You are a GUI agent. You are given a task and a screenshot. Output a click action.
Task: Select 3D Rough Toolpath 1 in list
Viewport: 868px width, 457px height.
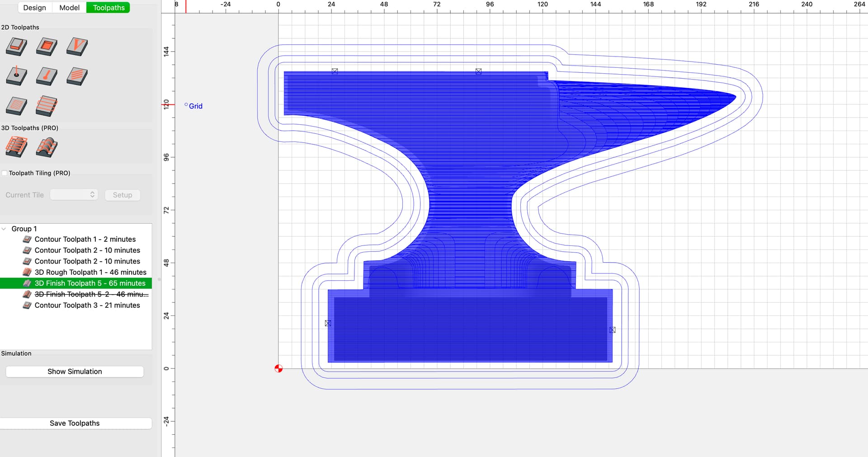tap(90, 272)
